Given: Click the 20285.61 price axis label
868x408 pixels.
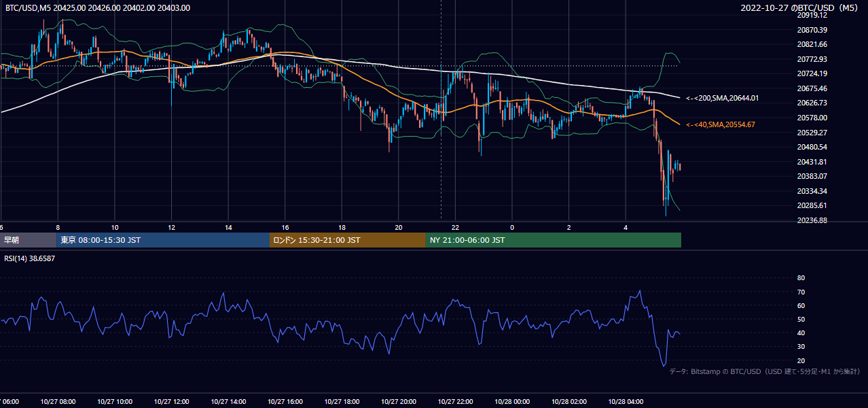Looking at the screenshot, I should [x=812, y=205].
